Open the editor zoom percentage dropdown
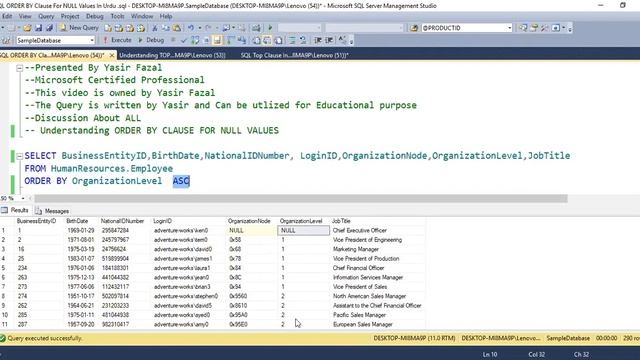Viewport: 640px width, 360px height. pos(23,198)
